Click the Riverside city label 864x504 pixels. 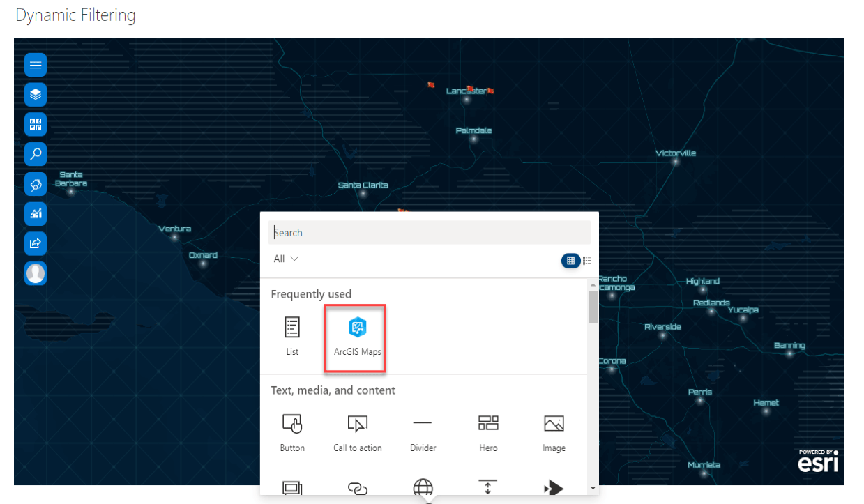(x=662, y=326)
